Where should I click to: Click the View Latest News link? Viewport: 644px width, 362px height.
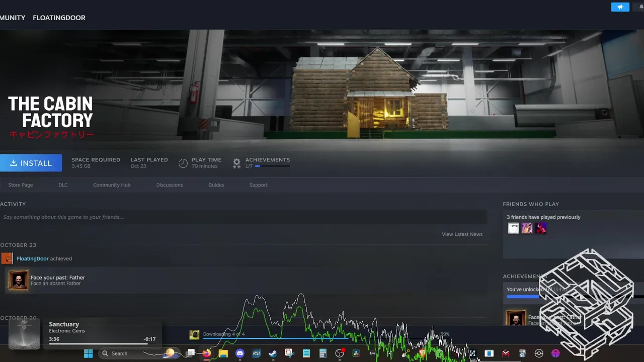[462, 234]
